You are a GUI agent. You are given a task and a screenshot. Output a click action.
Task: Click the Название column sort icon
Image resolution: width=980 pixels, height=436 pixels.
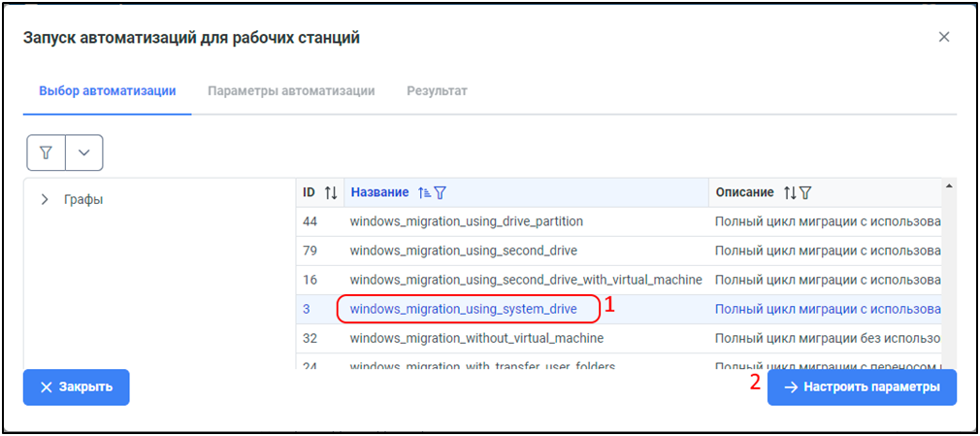[x=424, y=192]
